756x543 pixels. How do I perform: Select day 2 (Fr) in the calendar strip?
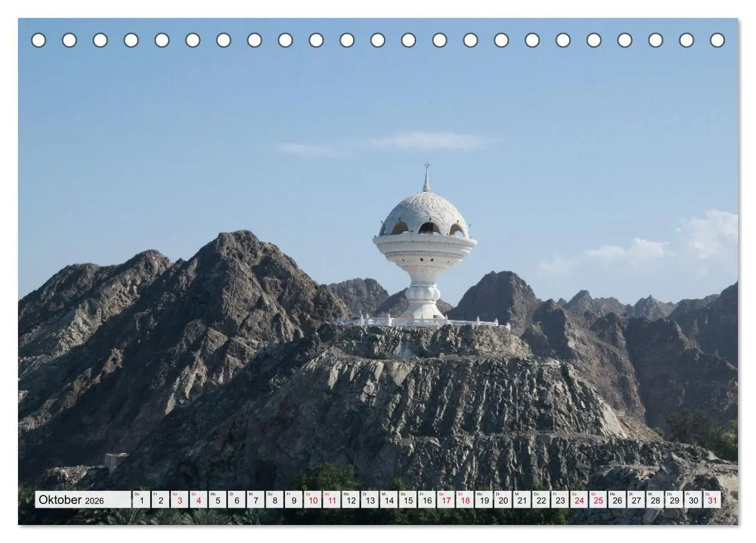[x=161, y=500]
